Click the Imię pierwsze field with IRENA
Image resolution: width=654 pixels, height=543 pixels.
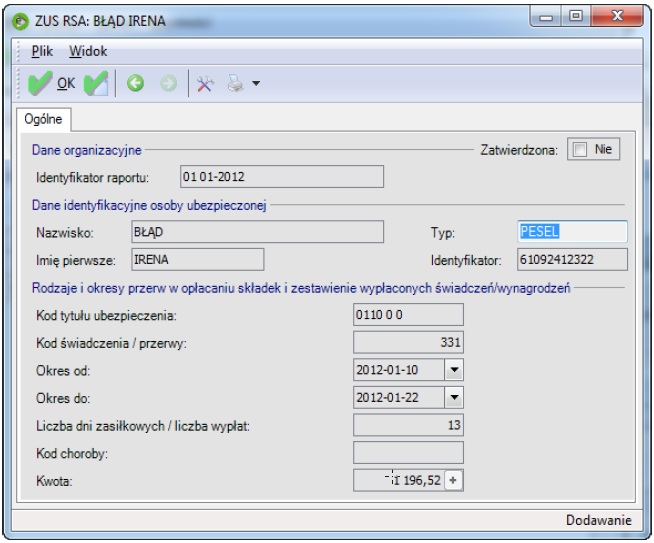[x=198, y=259]
